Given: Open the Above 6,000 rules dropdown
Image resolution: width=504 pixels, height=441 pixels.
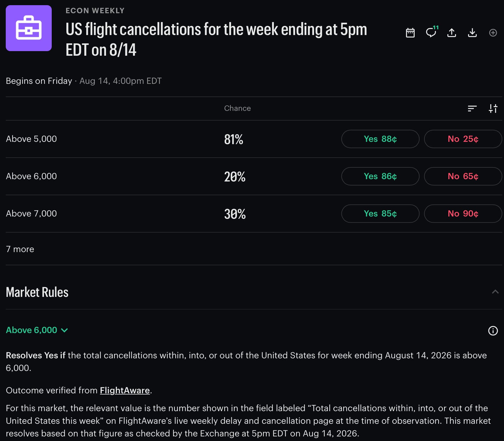Looking at the screenshot, I should click(37, 330).
